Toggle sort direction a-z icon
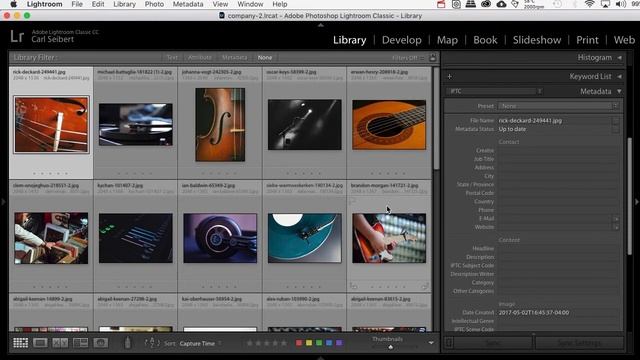 (152, 343)
